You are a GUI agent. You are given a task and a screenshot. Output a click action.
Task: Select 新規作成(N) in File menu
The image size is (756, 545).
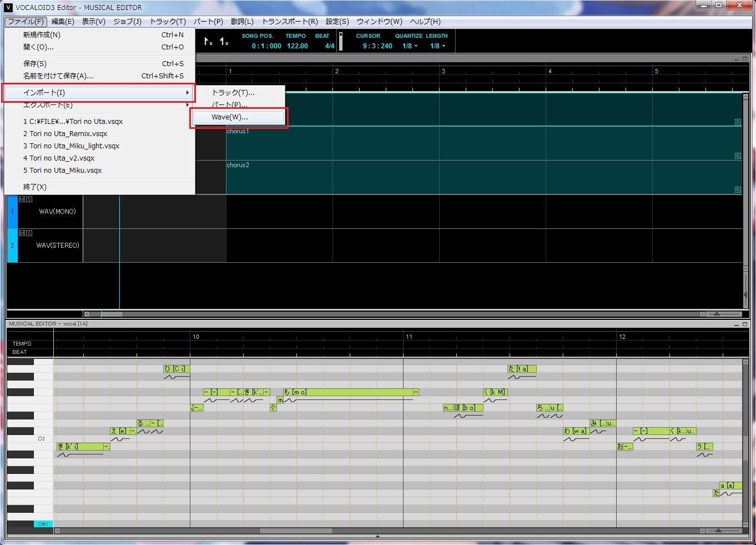tap(99, 35)
